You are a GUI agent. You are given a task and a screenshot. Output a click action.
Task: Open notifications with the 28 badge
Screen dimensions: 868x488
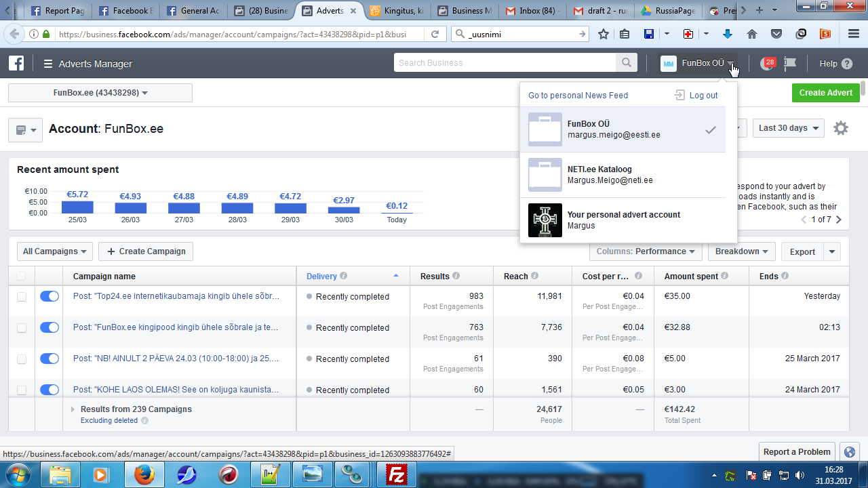point(767,63)
